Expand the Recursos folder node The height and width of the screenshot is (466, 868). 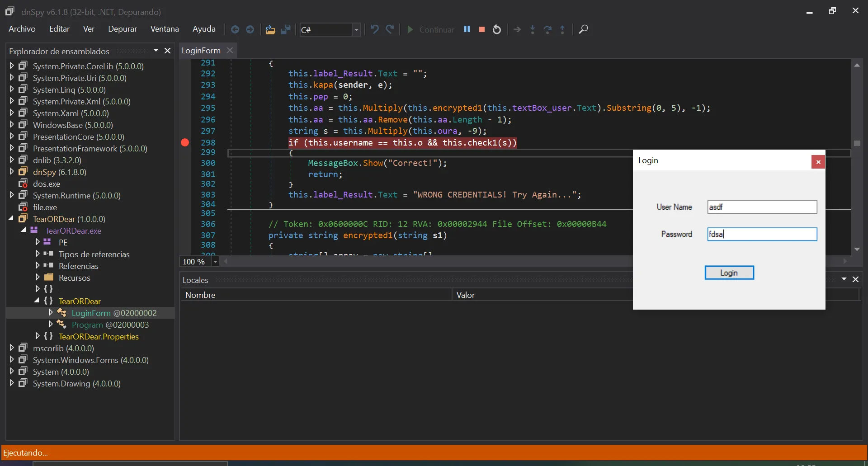coord(38,278)
